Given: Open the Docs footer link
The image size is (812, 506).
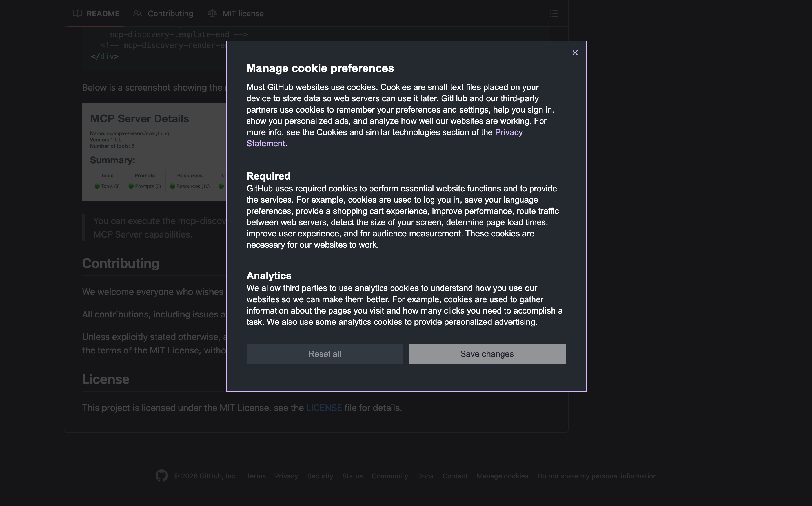Looking at the screenshot, I should tap(425, 476).
